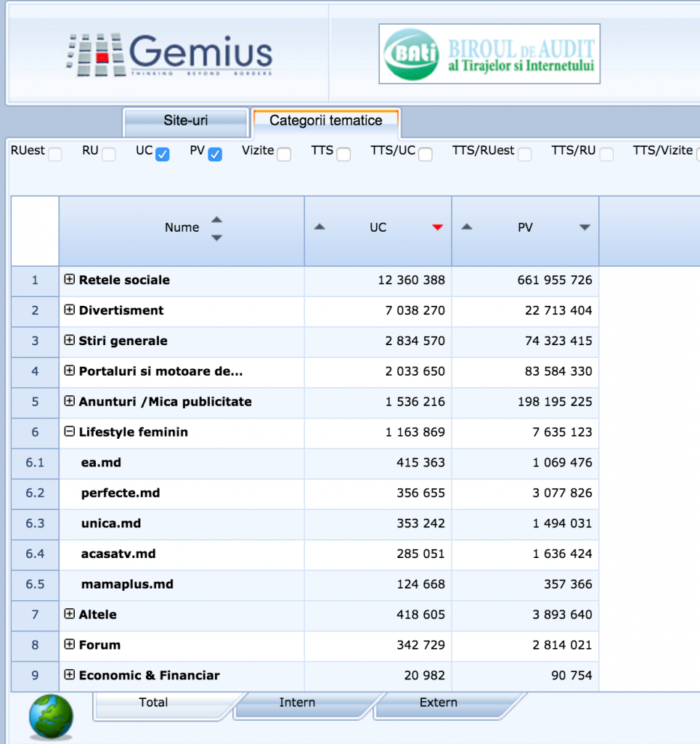The image size is (700, 744).
Task: Open the perfecte.md site row
Action: (121, 493)
